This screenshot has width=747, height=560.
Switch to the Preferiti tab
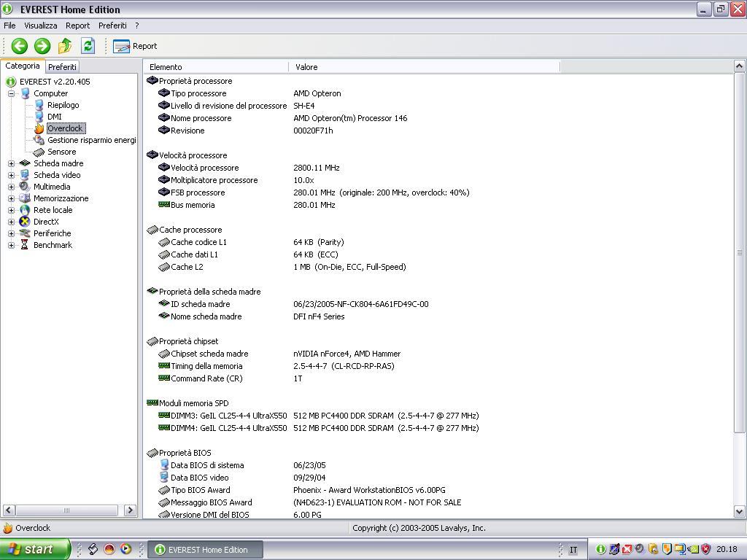pyautogui.click(x=62, y=66)
